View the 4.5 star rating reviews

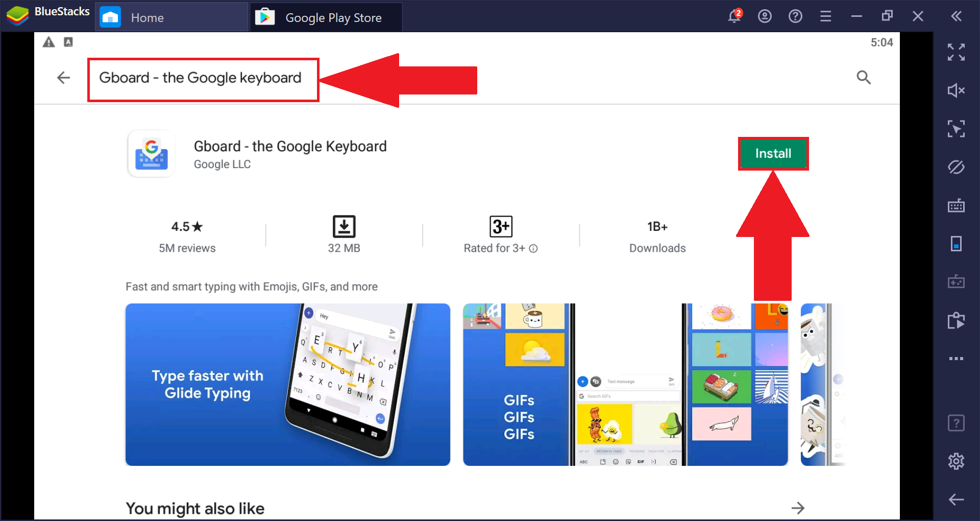click(187, 236)
